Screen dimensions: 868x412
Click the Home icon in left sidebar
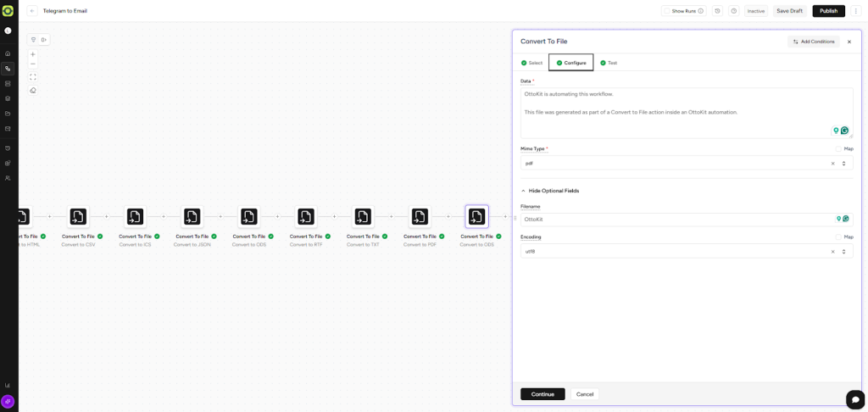tap(8, 53)
